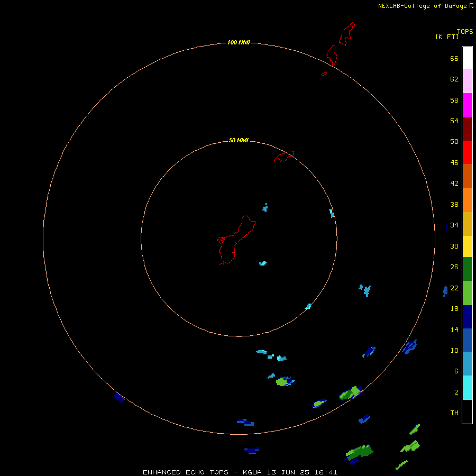Viewport: 476px width, 476px height.
Task: Click legend value 62
Action: (454, 79)
